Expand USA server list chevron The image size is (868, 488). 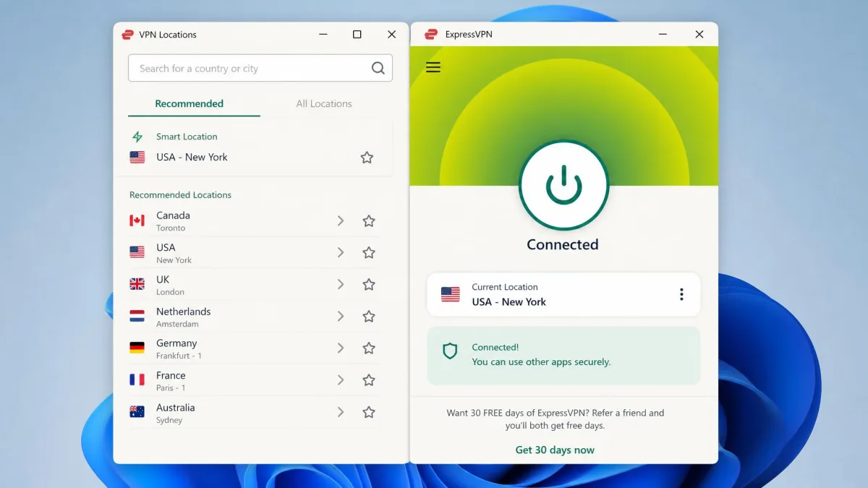click(341, 253)
